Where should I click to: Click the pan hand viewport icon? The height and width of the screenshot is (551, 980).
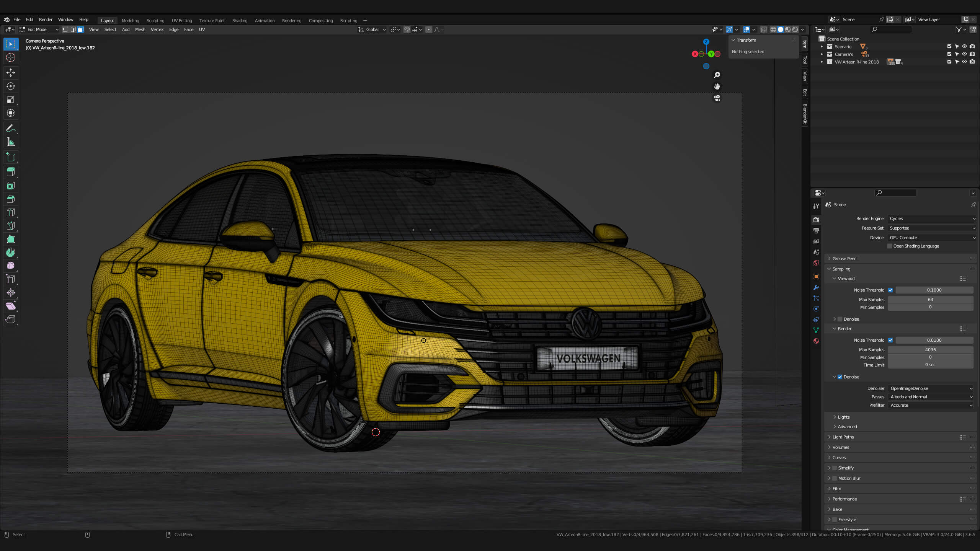pos(717,86)
